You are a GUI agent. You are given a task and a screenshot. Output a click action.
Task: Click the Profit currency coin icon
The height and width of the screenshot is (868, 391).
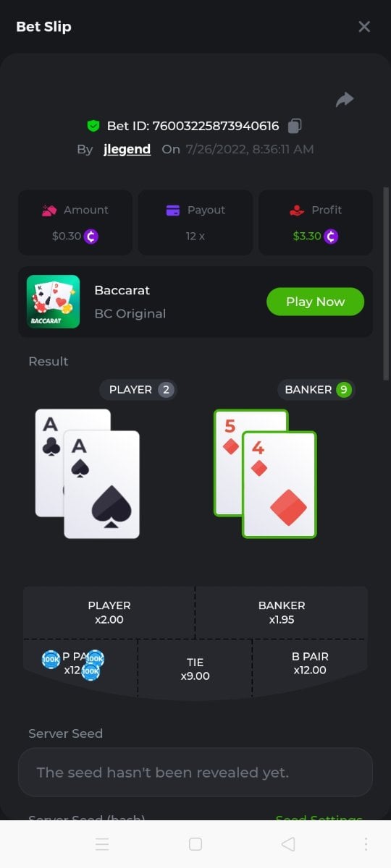(x=331, y=236)
